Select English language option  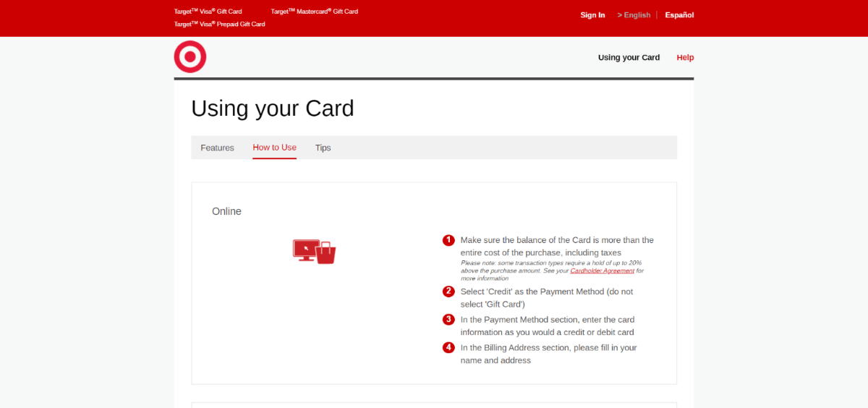[634, 15]
